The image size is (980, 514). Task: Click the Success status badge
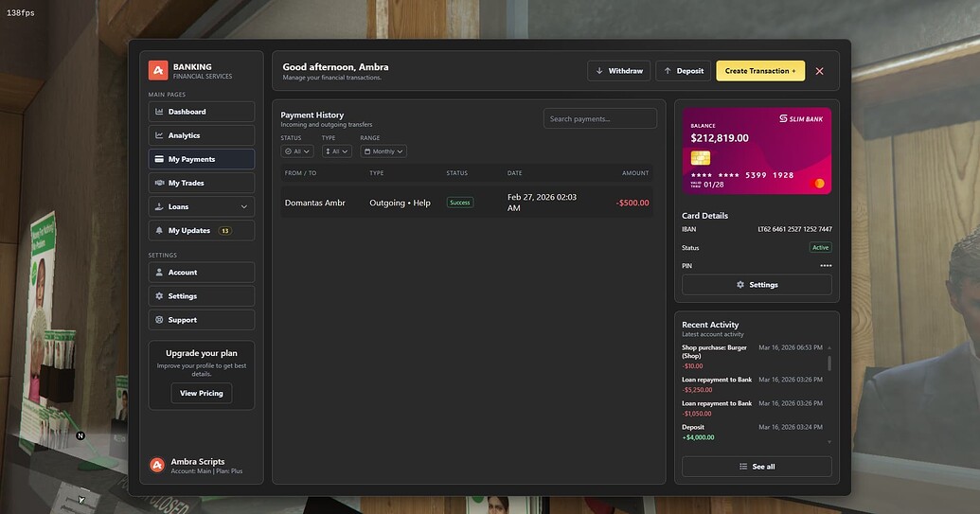coord(460,203)
